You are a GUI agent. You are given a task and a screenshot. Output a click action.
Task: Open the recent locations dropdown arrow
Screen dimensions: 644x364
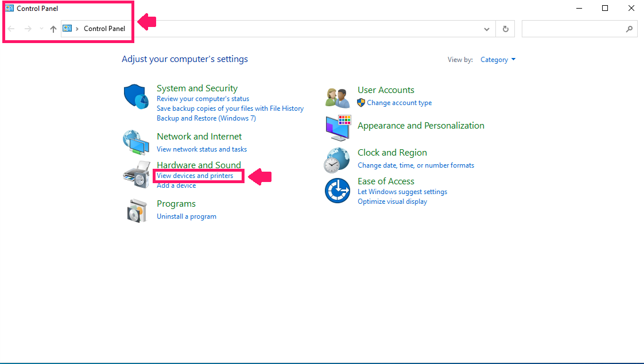41,29
